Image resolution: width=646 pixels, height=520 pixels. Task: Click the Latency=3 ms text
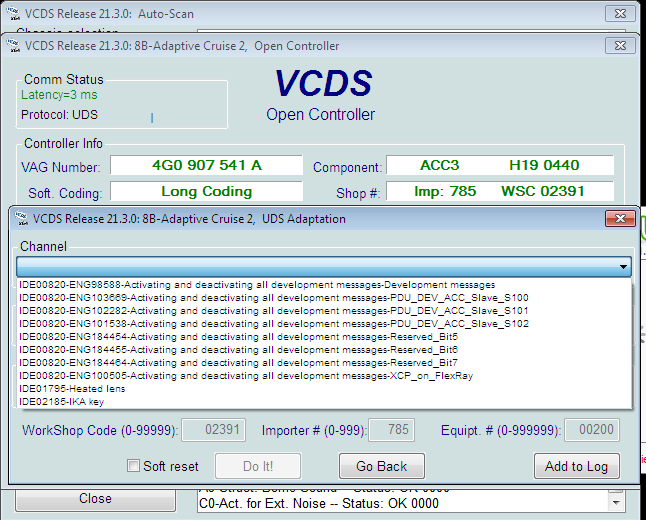coord(59,95)
